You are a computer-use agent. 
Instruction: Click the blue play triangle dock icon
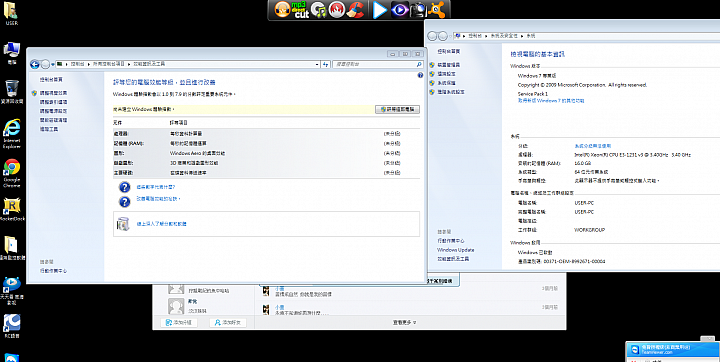(380, 10)
